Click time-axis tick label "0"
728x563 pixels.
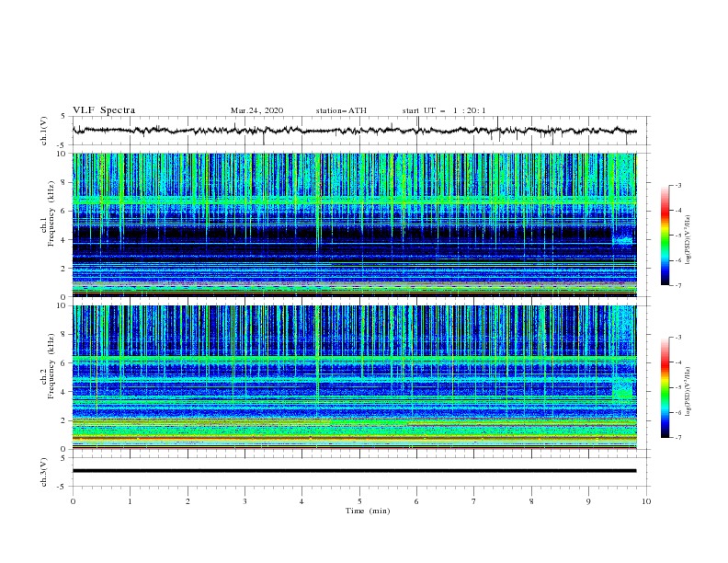[x=73, y=501]
